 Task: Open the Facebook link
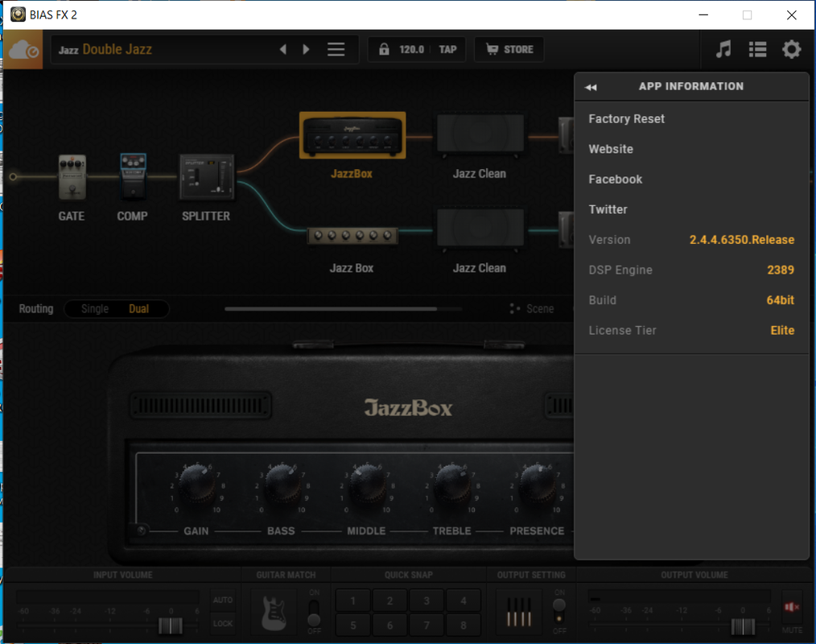coord(616,179)
